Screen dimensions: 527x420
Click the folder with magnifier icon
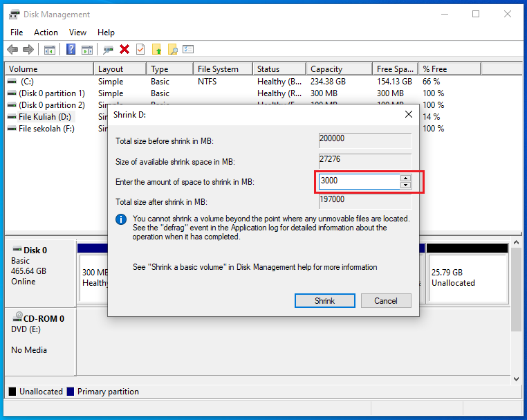pos(173,49)
